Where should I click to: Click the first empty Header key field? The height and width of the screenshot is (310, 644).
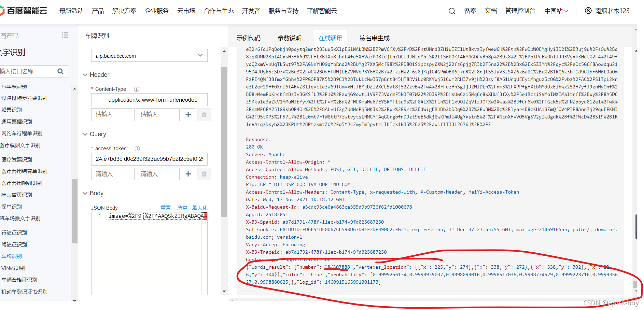point(113,115)
